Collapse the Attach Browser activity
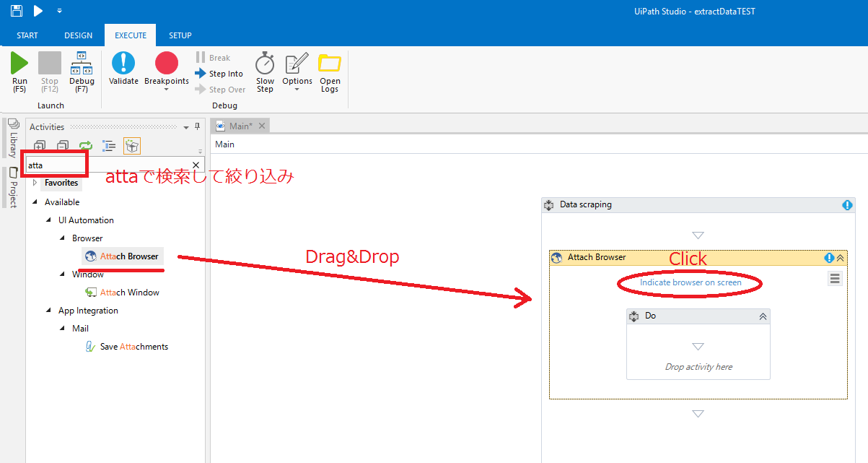868x463 pixels. point(840,257)
